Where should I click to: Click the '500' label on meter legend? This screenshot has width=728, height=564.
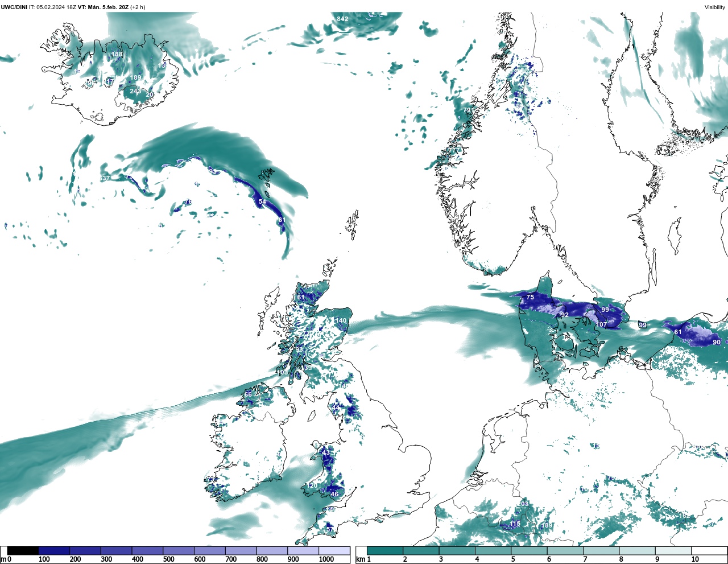tap(168, 559)
